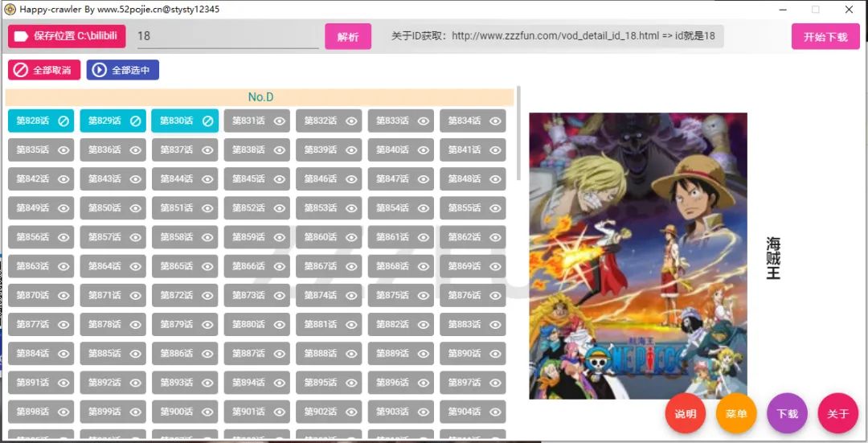
Task: Click eye icon on 第863话
Action: pos(63,266)
